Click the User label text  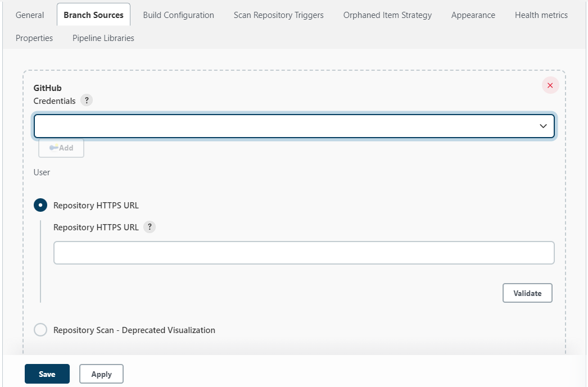coord(42,172)
